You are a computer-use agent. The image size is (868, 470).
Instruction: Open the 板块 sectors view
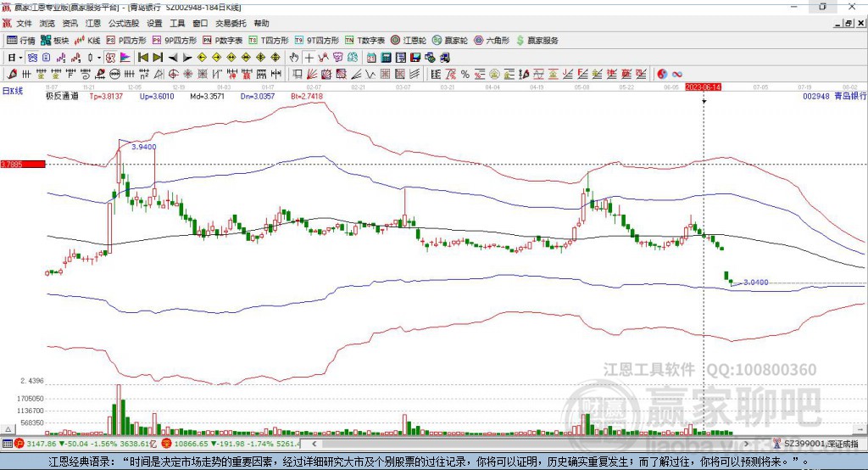55,41
